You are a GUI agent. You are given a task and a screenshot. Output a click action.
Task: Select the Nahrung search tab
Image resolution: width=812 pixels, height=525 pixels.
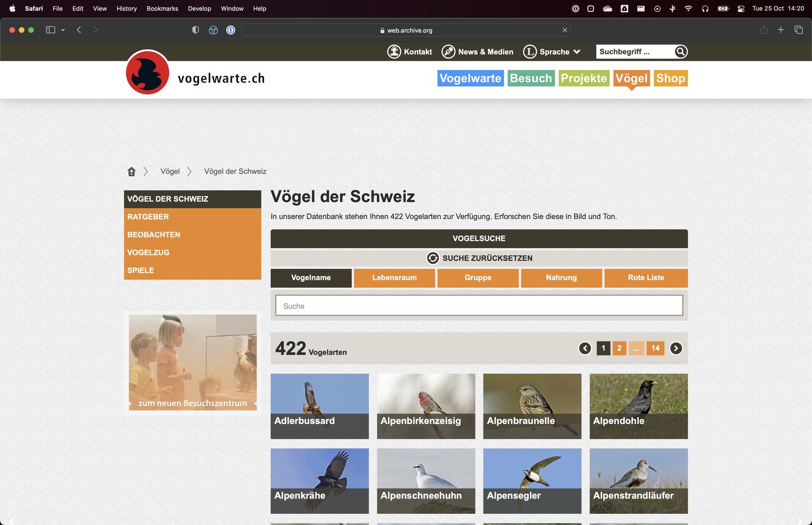(x=561, y=278)
